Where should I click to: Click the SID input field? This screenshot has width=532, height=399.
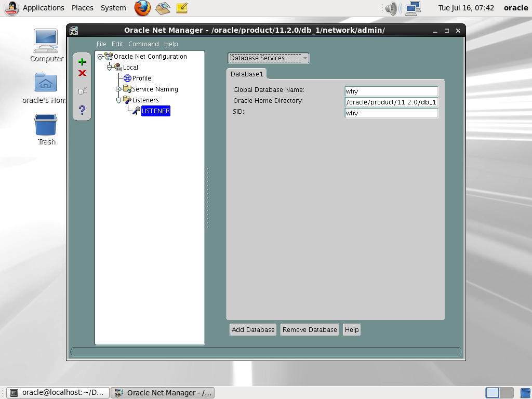pyautogui.click(x=391, y=113)
